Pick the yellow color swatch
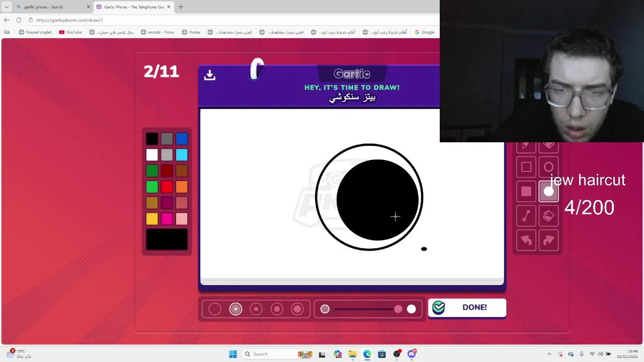 point(152,219)
